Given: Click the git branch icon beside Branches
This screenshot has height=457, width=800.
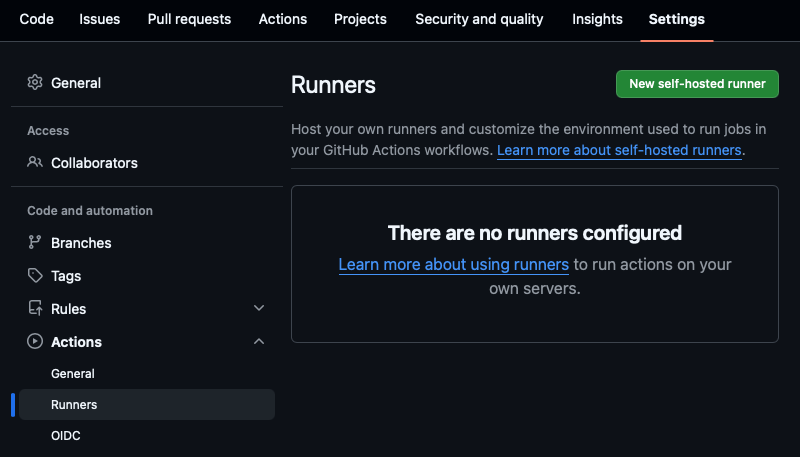Looking at the screenshot, I should coord(35,242).
